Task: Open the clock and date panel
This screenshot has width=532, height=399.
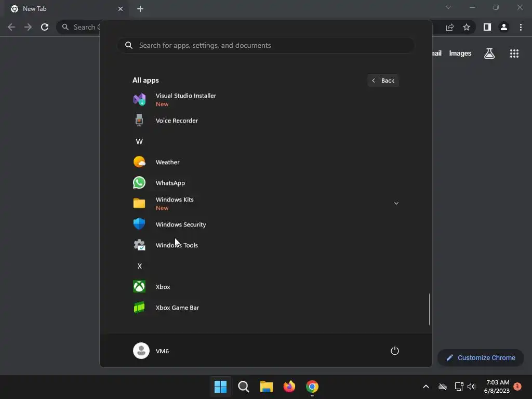Action: 497,387
